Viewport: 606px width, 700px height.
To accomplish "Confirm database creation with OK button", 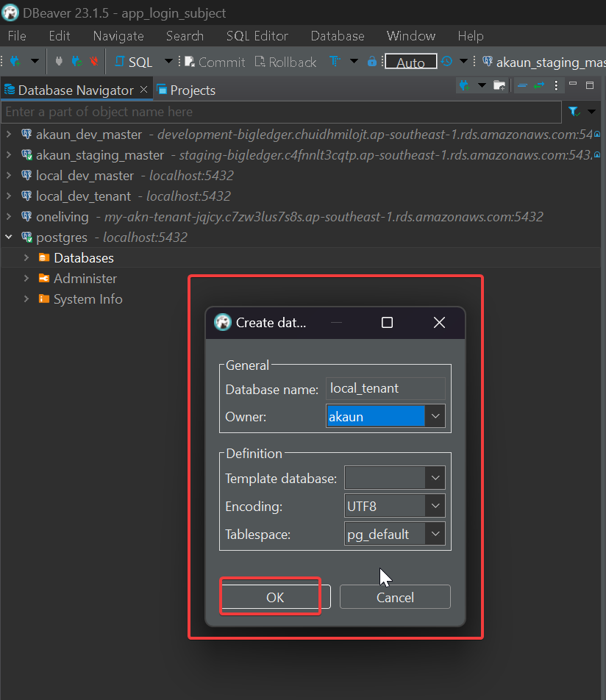I will (275, 597).
